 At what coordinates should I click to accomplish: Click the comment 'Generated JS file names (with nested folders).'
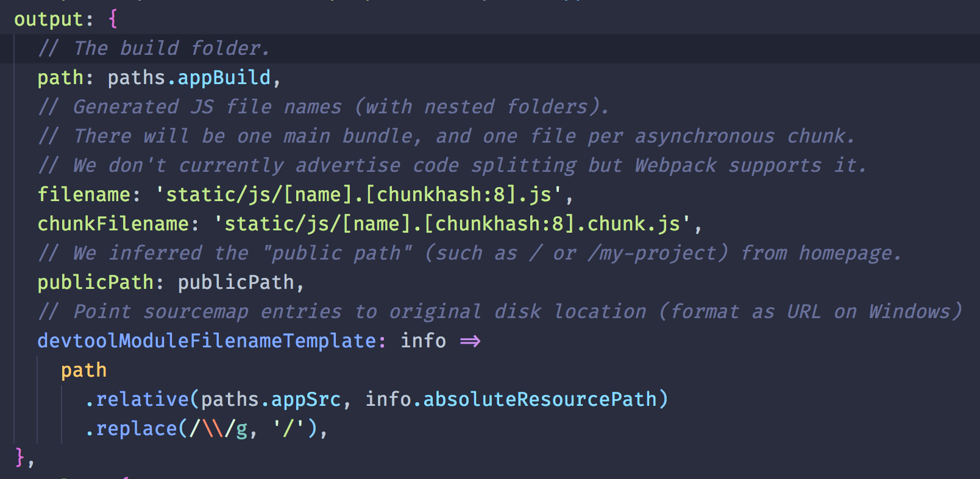[323, 107]
